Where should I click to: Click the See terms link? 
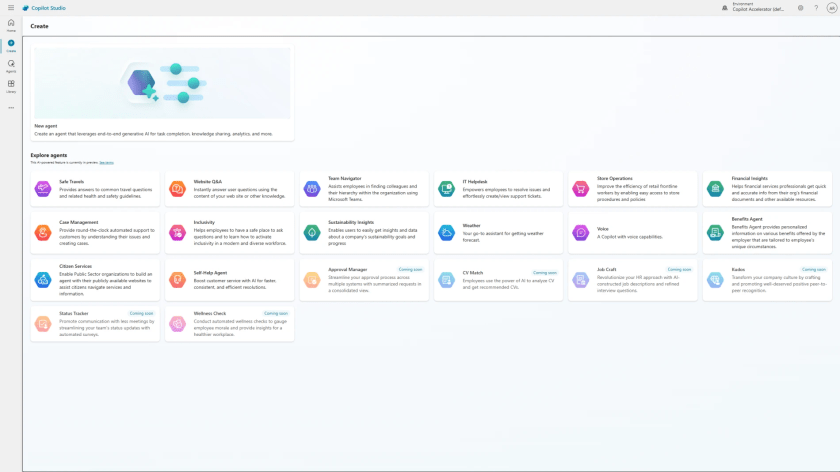[107, 162]
